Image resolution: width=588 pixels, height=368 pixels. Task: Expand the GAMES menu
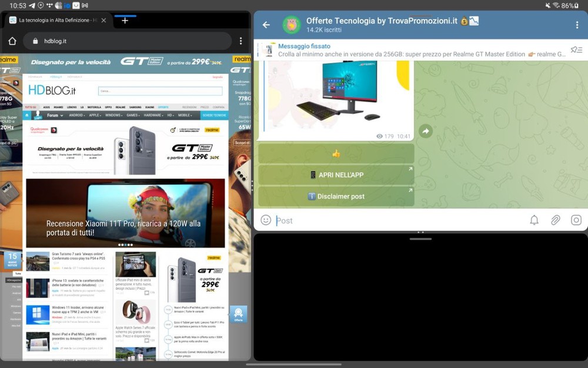pyautogui.click(x=133, y=115)
